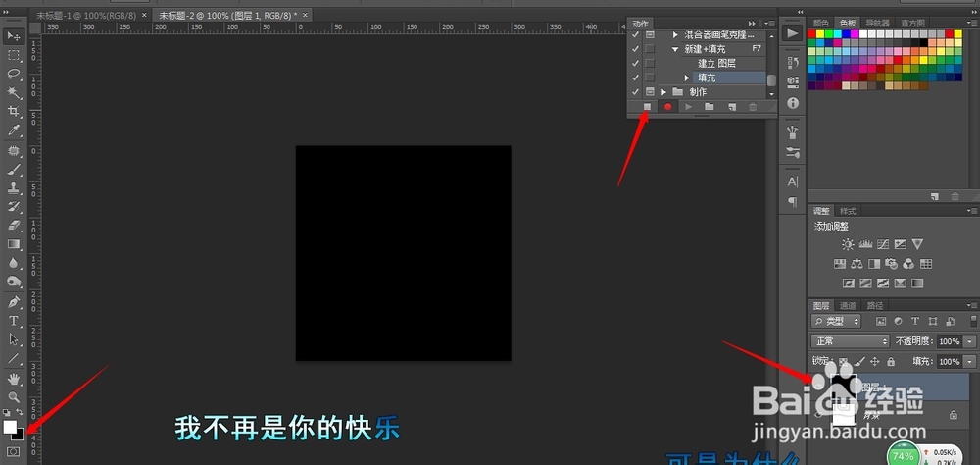Play the selected action
The image size is (980, 465).
point(689,107)
